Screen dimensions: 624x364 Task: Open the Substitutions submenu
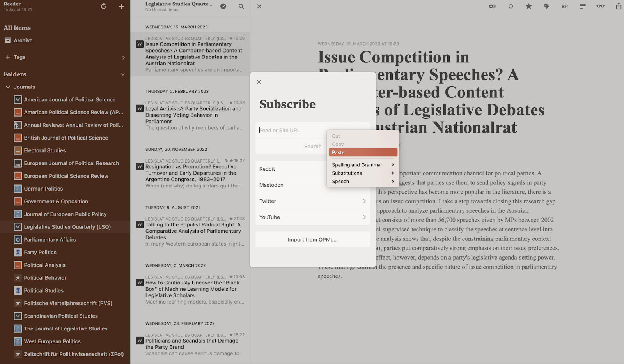[363, 173]
